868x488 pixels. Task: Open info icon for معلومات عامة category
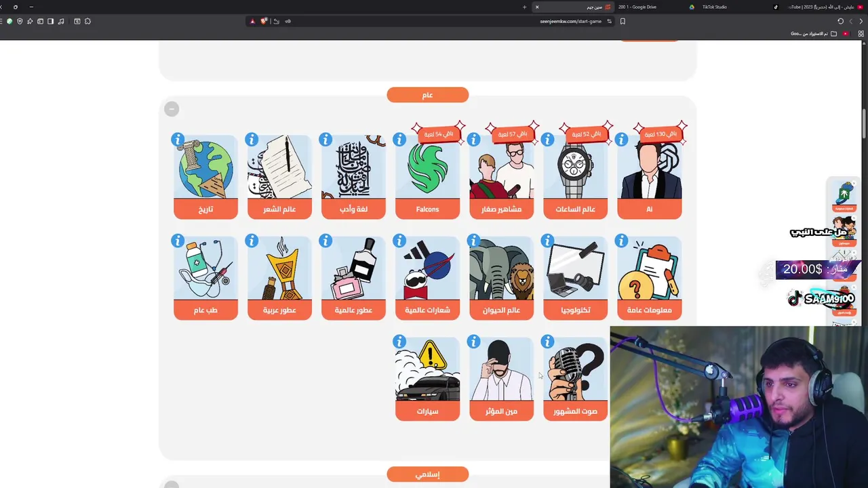point(621,241)
